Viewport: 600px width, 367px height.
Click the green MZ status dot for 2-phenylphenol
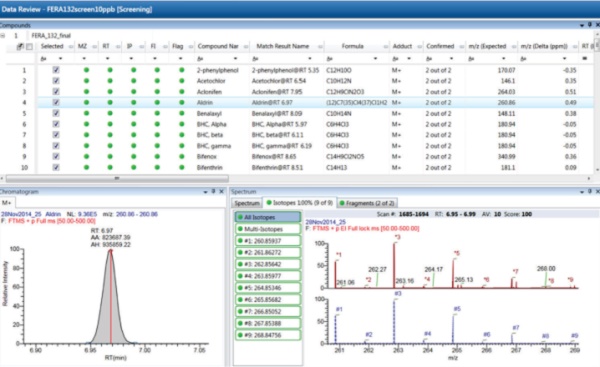pyautogui.click(x=86, y=70)
